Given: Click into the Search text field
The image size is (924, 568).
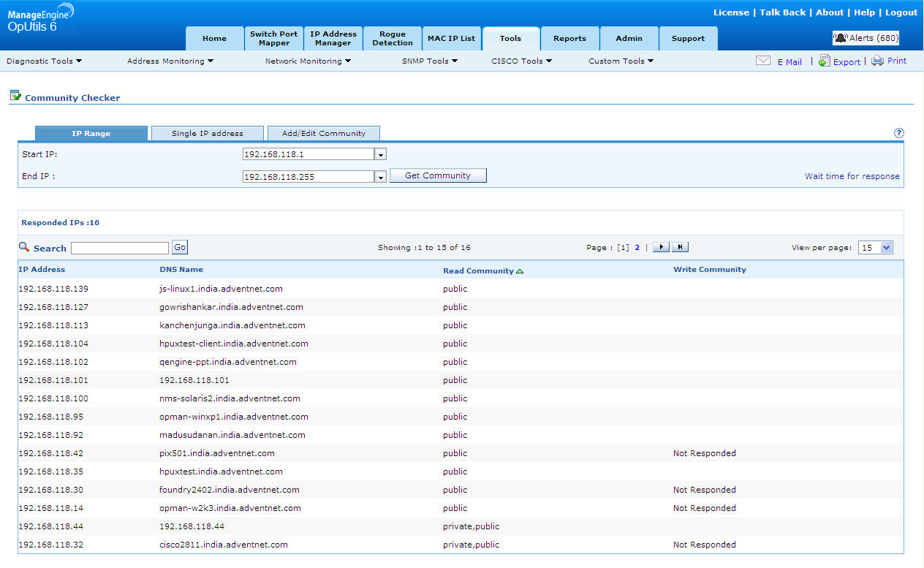Looking at the screenshot, I should click(x=120, y=249).
